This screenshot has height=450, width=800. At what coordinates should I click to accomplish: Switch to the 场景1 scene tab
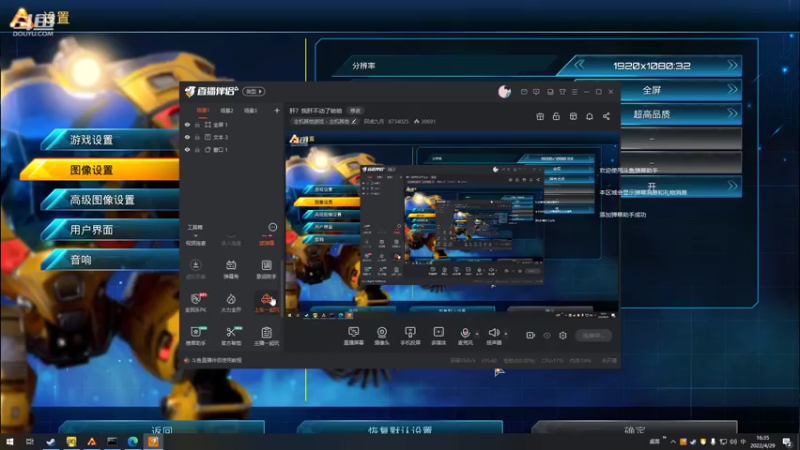point(203,110)
